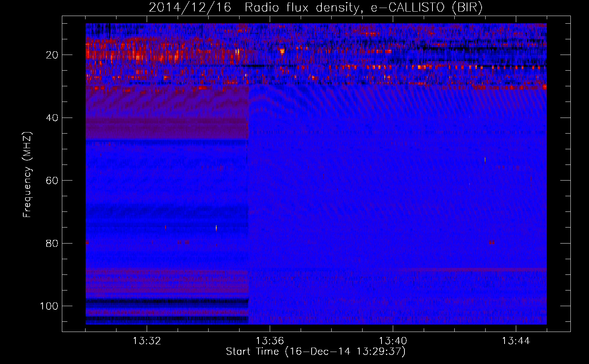This screenshot has height=364, width=589.
Task: Click the '60' frequency tick label
Action: click(52, 181)
